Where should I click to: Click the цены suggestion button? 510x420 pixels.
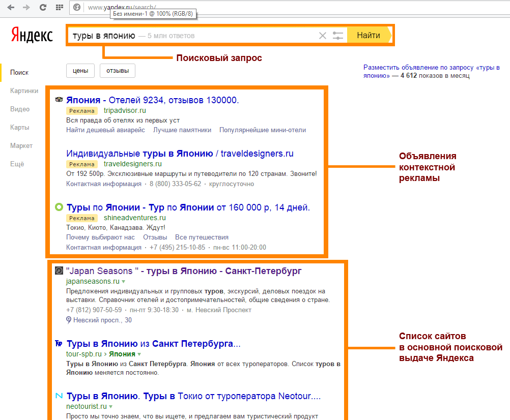[80, 71]
